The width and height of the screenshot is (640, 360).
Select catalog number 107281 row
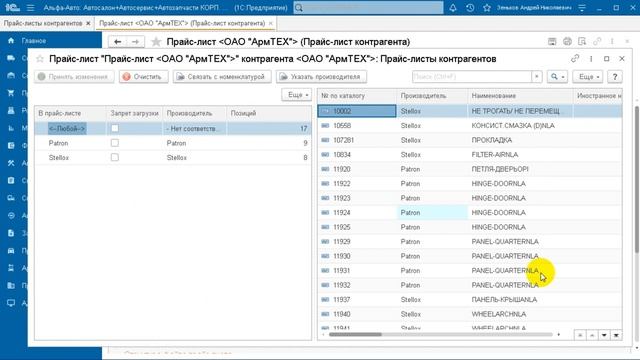tap(470, 140)
